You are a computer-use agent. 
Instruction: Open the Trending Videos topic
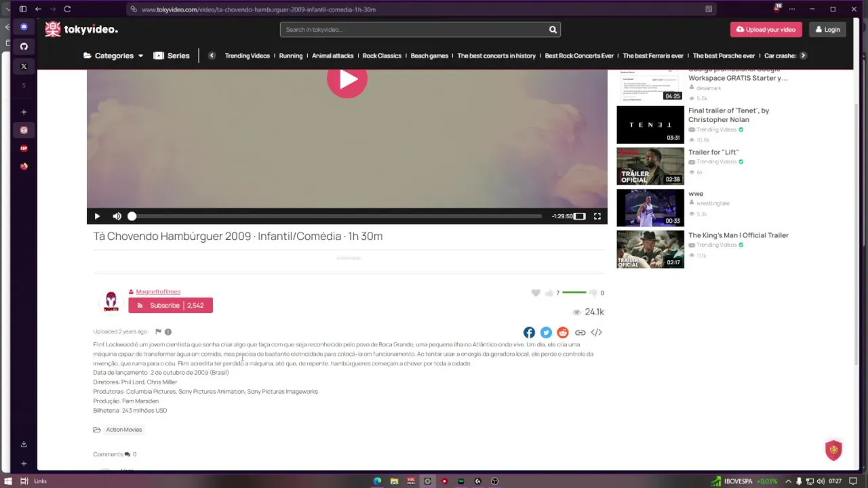(x=247, y=56)
